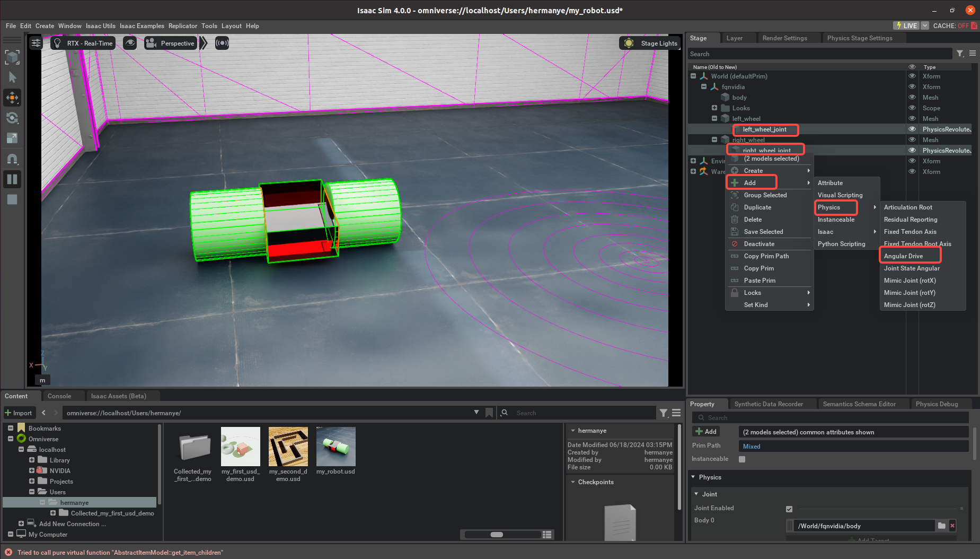This screenshot has height=559, width=980.
Task: Toggle the Instanceable checkbox in Property panel
Action: point(742,459)
